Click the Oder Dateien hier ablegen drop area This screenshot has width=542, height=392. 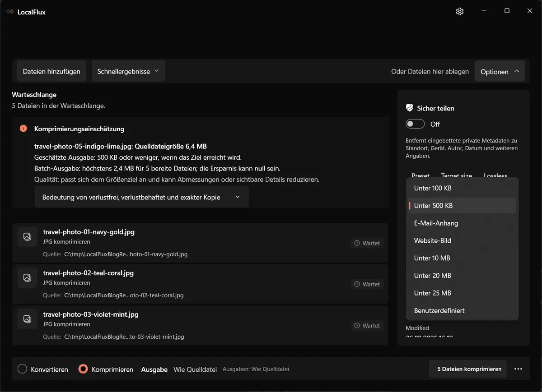coord(430,71)
